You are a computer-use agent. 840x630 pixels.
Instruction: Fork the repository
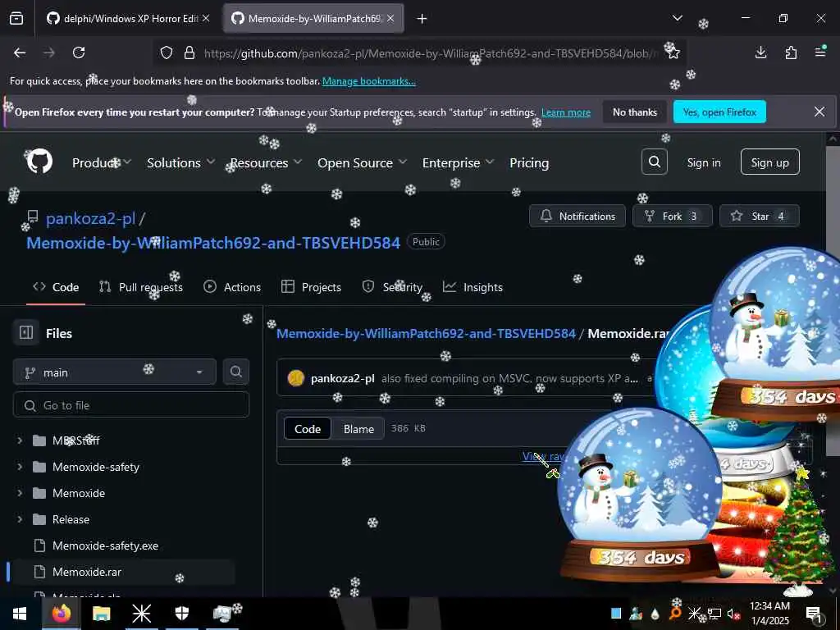(673, 216)
